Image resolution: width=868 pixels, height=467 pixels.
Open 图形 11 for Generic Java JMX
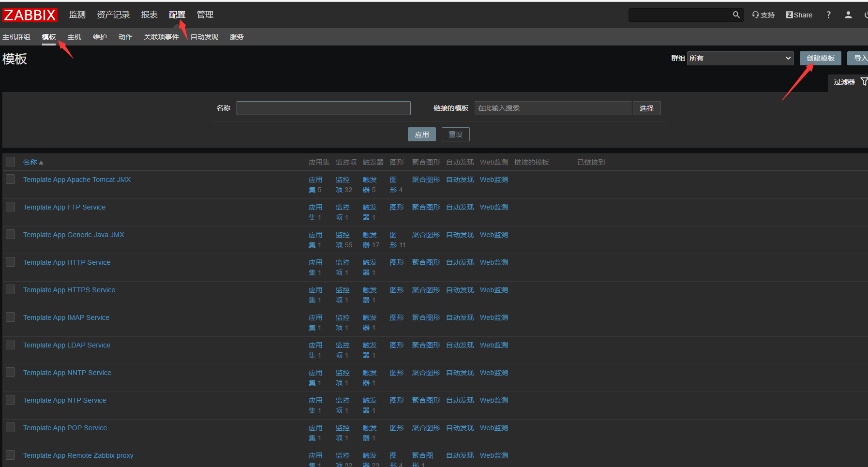(397, 240)
